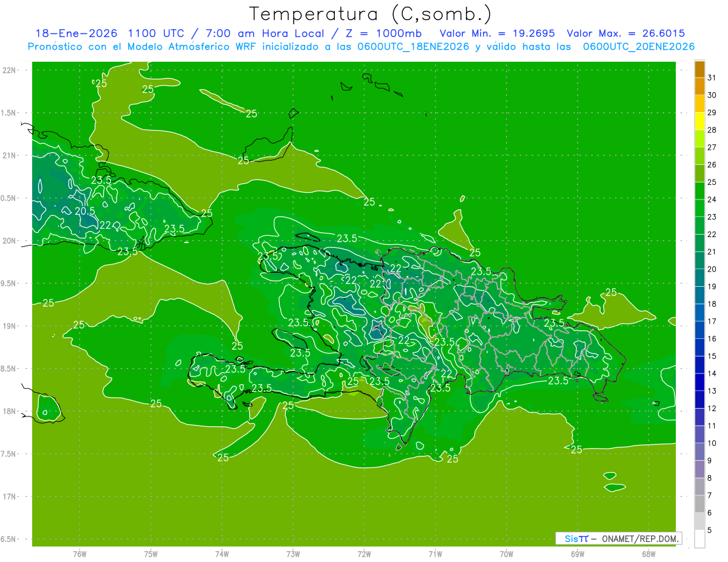
Task: Select the yellow legend swatch between 28 and 29
Action: point(699,121)
